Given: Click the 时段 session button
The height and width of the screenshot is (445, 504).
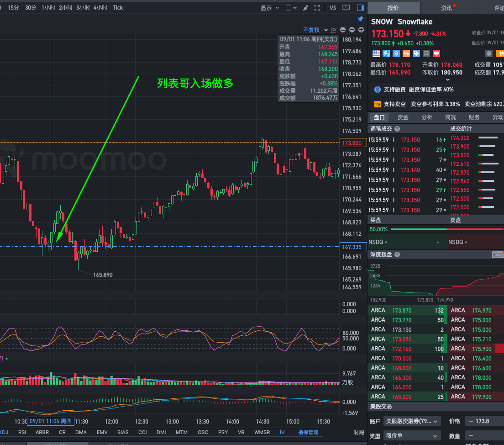Looking at the screenshot, I should click(359, 433).
